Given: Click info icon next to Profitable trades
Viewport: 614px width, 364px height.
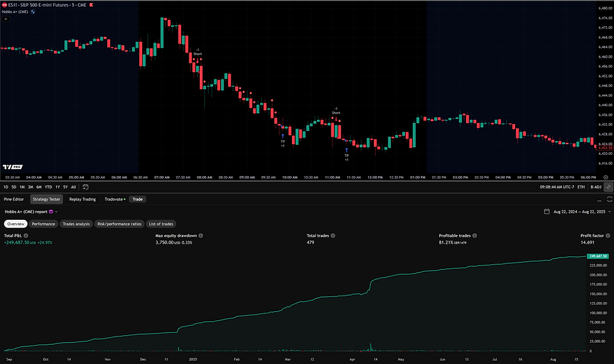Looking at the screenshot, I should coord(475,236).
